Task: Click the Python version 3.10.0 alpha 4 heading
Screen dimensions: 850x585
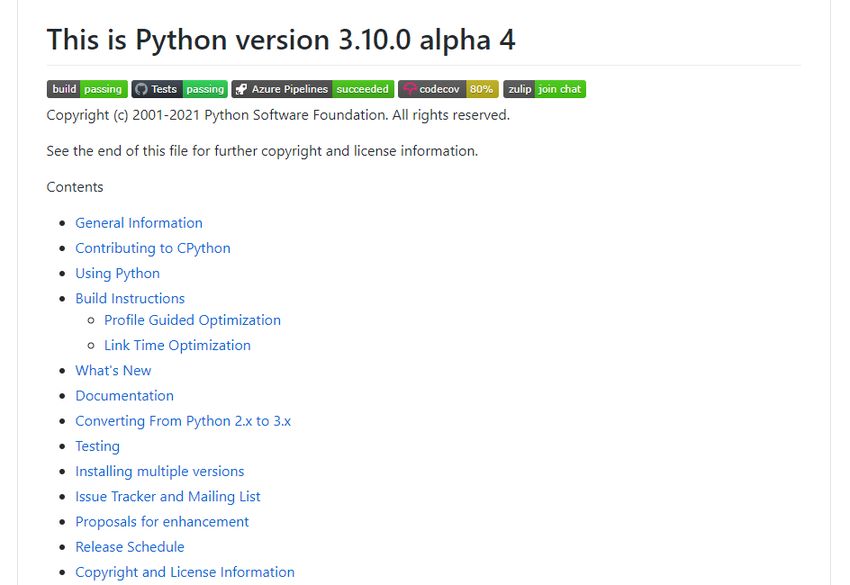Action: [x=281, y=40]
